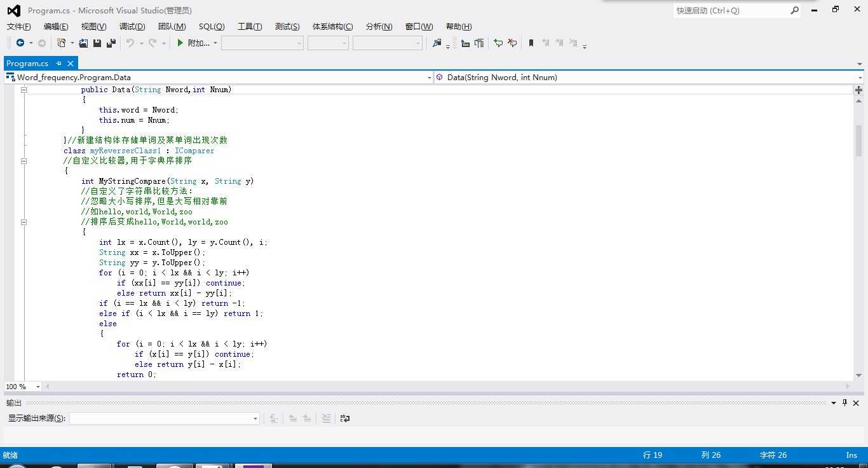This screenshot has height=468, width=868.
Task: Open the 工具(T) menu
Action: [x=250, y=27]
